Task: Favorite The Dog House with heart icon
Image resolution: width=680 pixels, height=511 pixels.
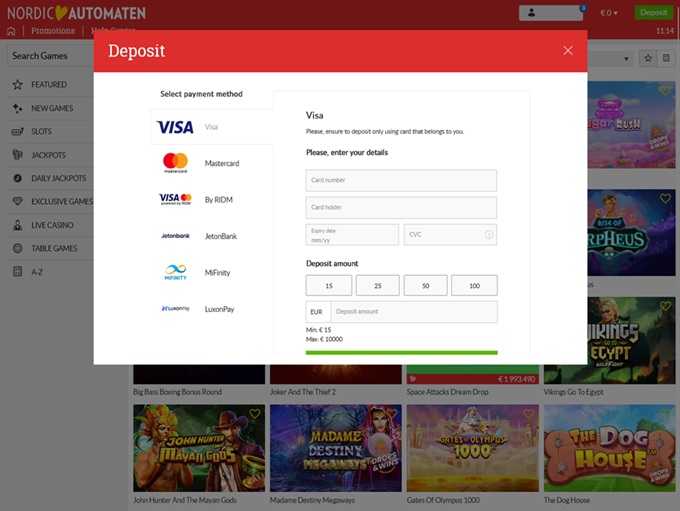Action: pyautogui.click(x=666, y=414)
